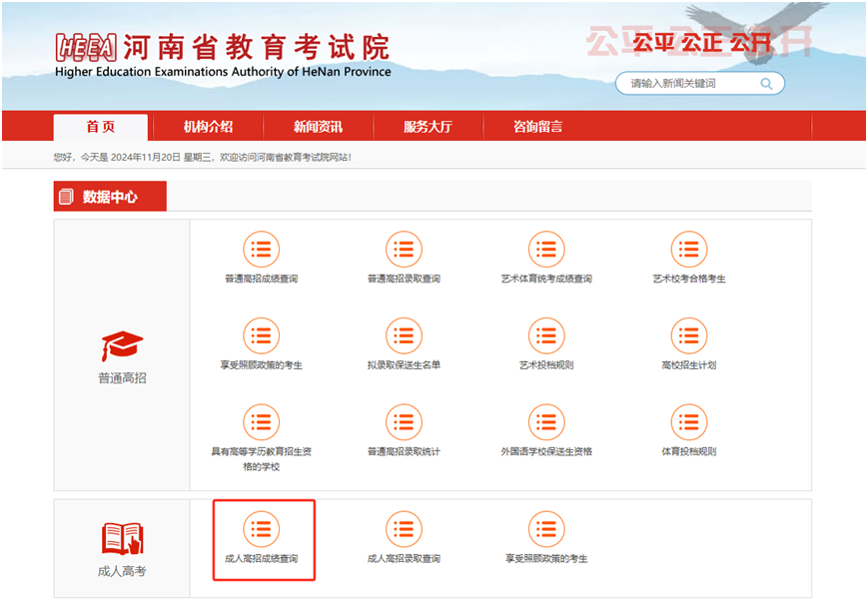The width and height of the screenshot is (868, 607).
Task: Click the news keyword search field
Action: (x=689, y=84)
